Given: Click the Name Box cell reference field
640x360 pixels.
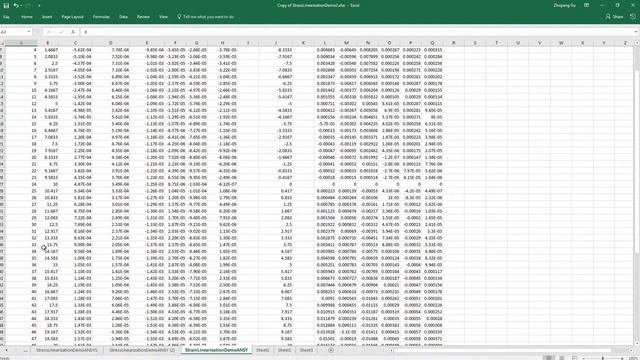Looking at the screenshot, I should tap(13, 32).
